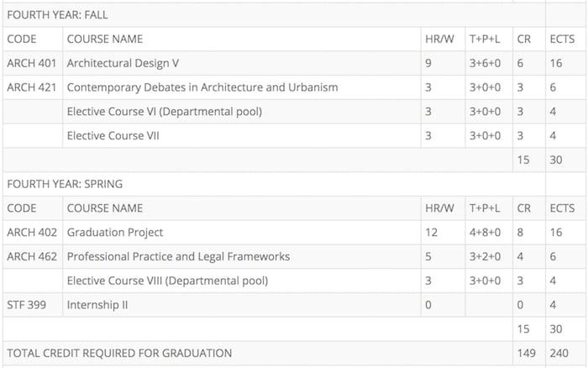Select the ARCH 401 course code cell
588x368 pixels.
pyautogui.click(x=32, y=63)
